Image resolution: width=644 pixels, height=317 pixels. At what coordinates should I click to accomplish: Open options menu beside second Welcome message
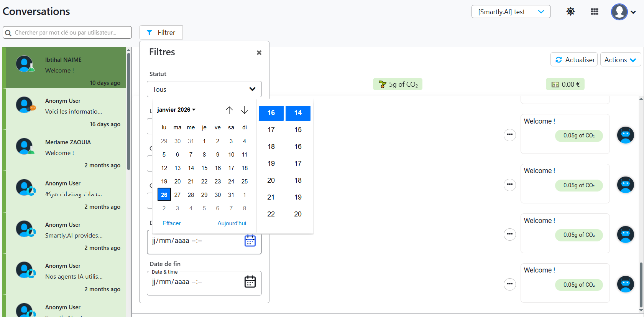509,185
